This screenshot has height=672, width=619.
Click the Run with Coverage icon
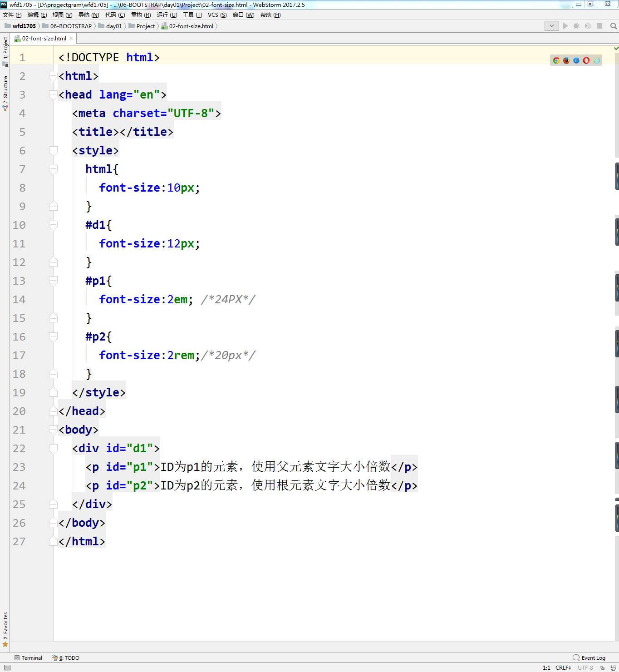(588, 26)
